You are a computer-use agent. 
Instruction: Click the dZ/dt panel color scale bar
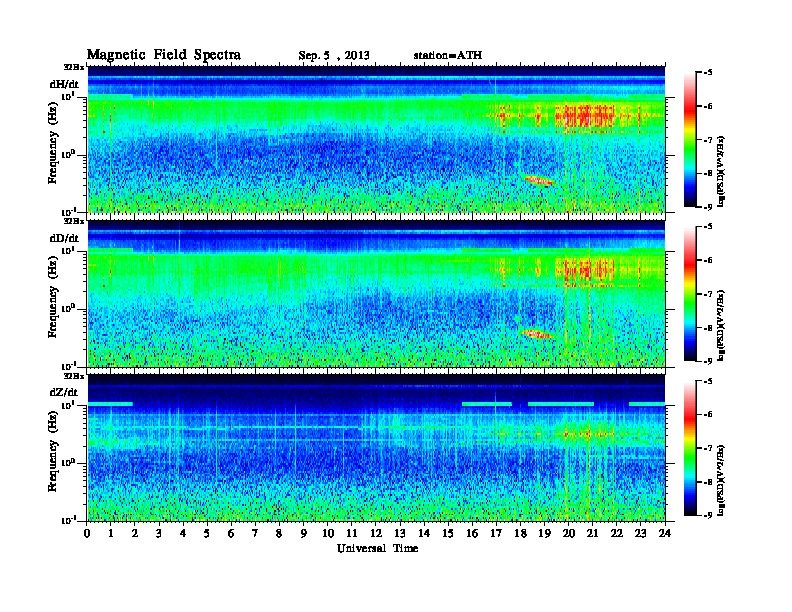pyautogui.click(x=690, y=448)
